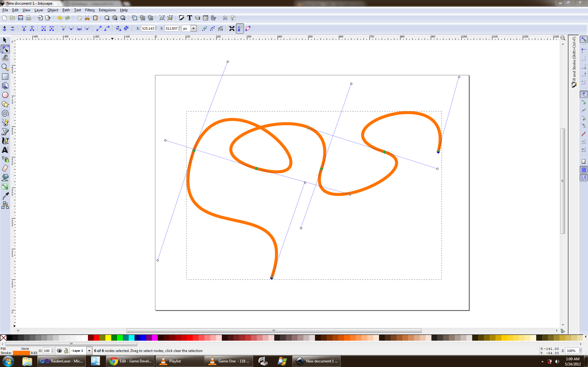
Task: Open the Path menu
Action: (x=66, y=10)
